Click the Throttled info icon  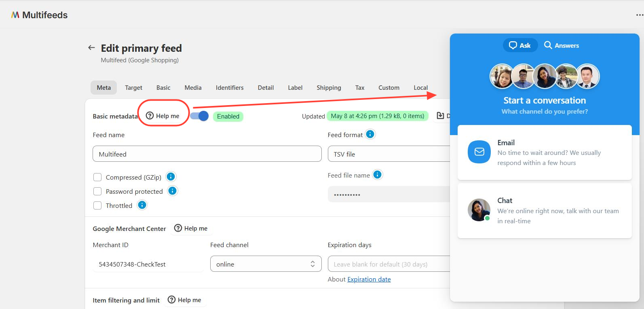point(142,205)
